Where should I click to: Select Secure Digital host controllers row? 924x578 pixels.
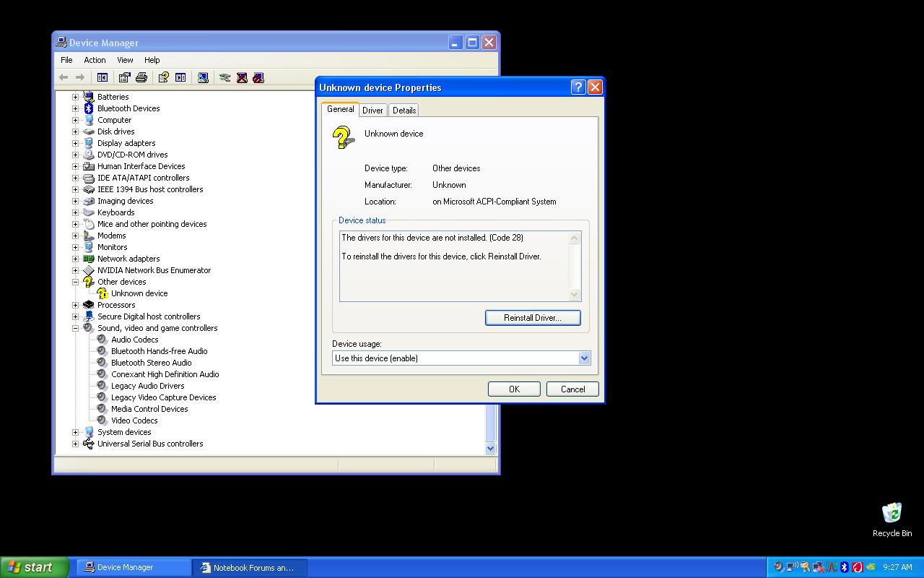point(149,316)
